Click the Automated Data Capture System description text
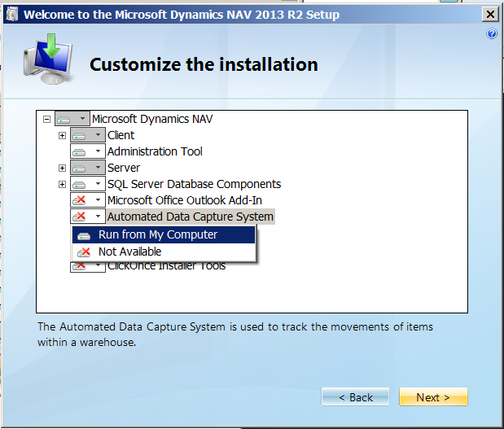Viewport: 504px width, 429px height. click(x=235, y=335)
